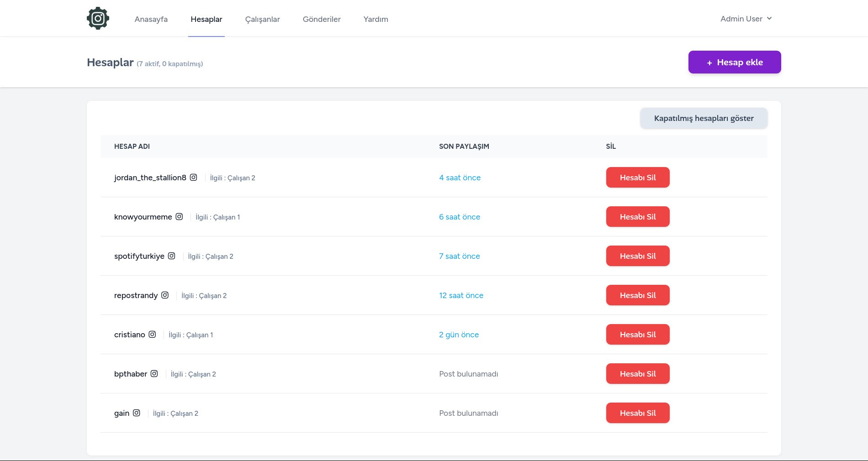The height and width of the screenshot is (461, 868).
Task: Switch to the Gönderiler tab
Action: tap(322, 19)
